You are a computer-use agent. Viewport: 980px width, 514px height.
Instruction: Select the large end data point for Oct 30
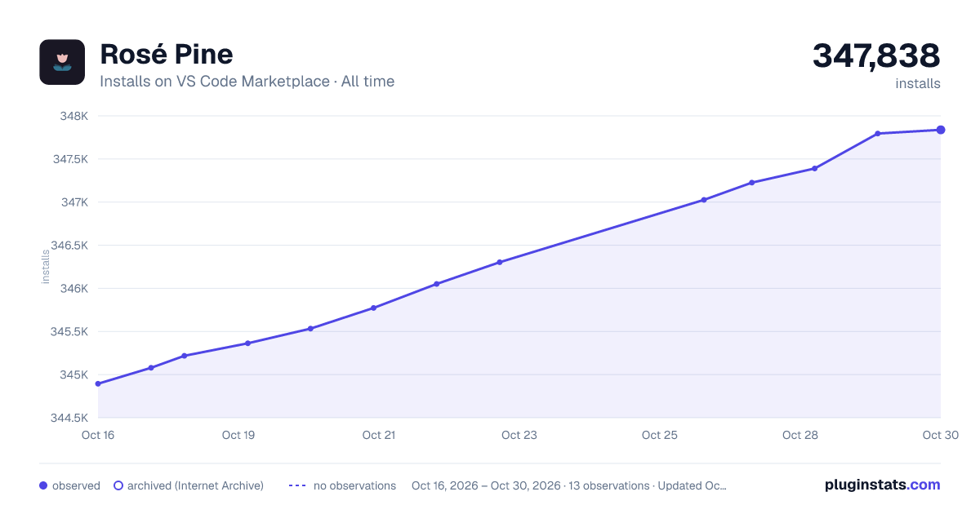click(x=941, y=130)
